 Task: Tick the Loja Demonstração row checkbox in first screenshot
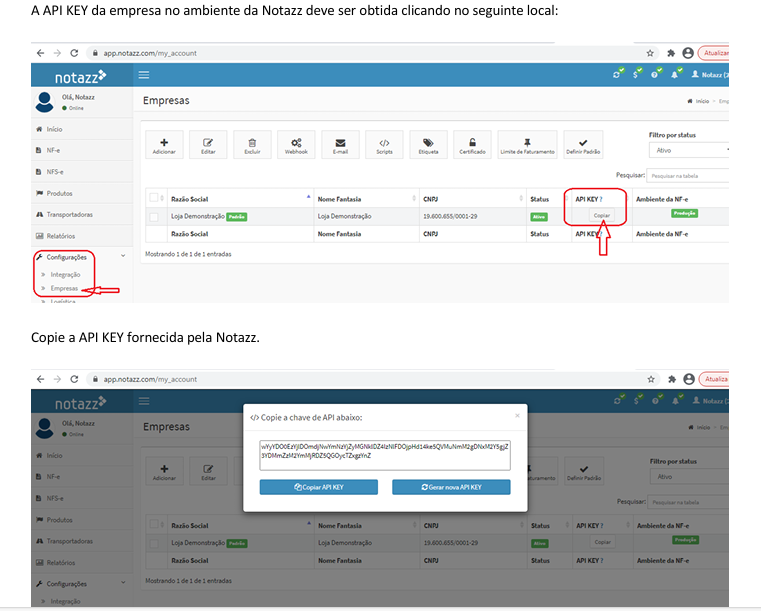(x=154, y=216)
